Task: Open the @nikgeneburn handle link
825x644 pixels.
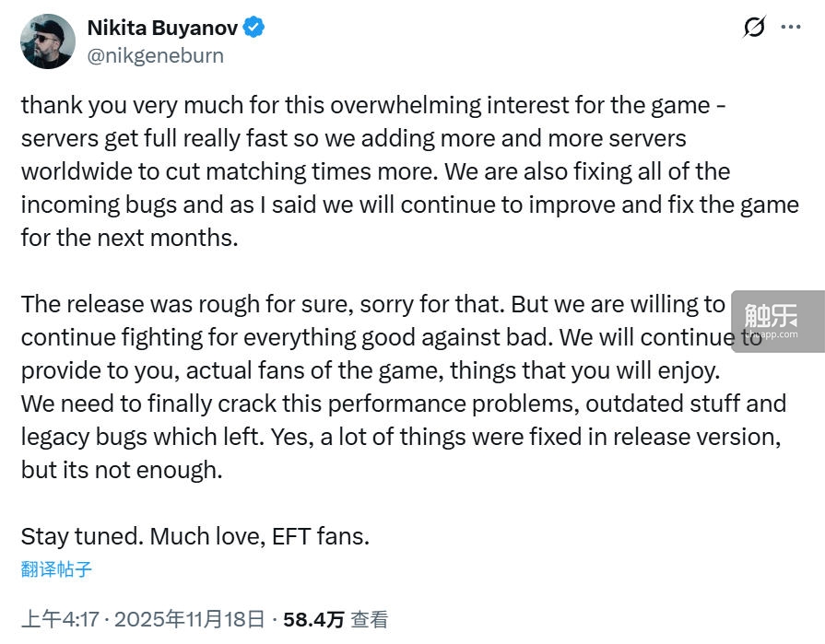Action: [155, 55]
